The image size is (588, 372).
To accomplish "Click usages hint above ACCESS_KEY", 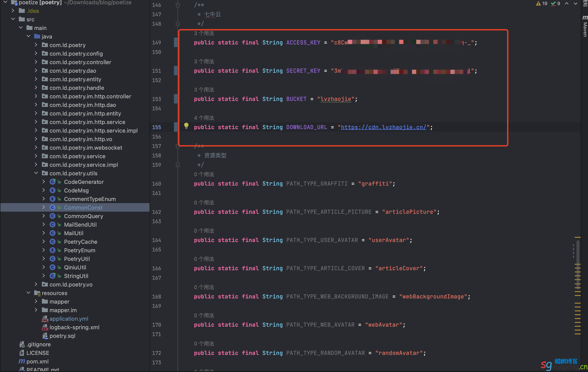I will [x=204, y=33].
